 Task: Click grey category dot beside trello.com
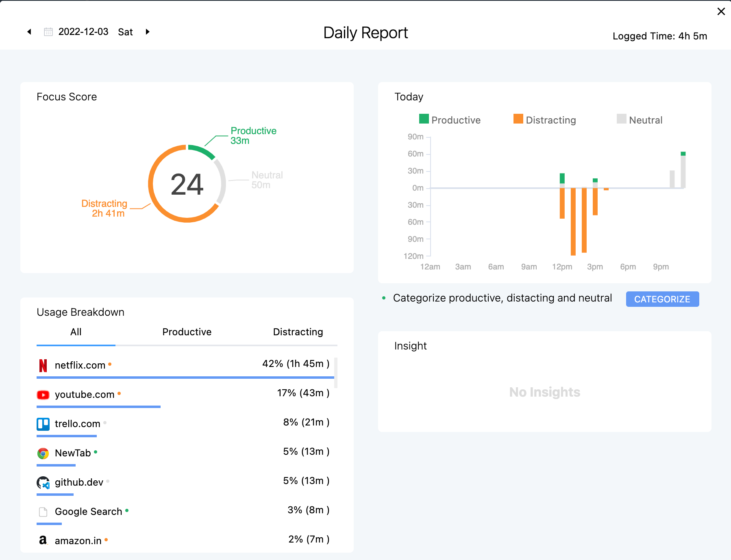(105, 423)
